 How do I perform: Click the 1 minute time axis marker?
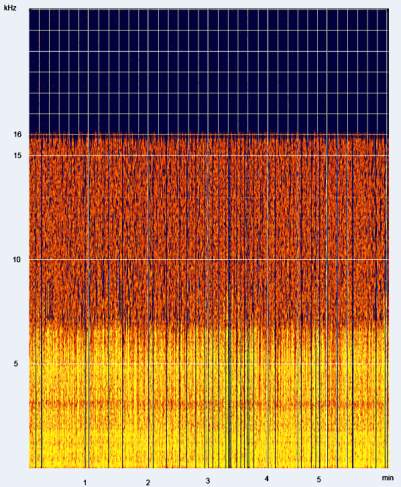[85, 482]
